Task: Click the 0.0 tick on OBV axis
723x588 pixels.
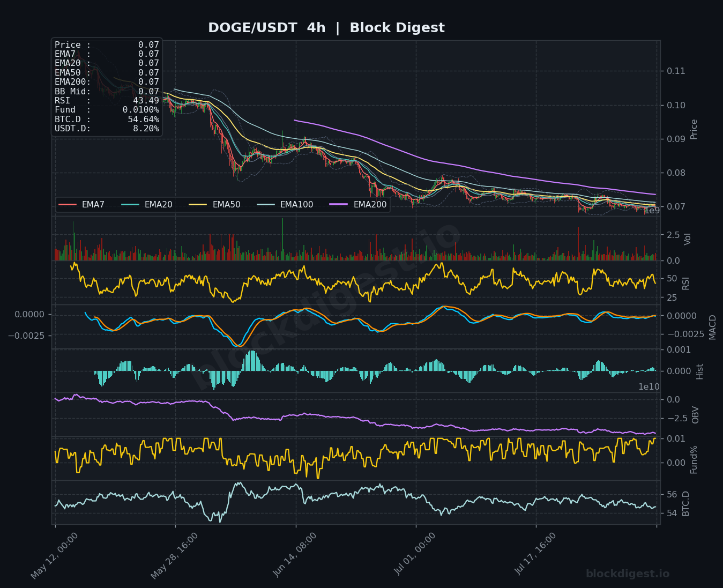Action: (673, 399)
